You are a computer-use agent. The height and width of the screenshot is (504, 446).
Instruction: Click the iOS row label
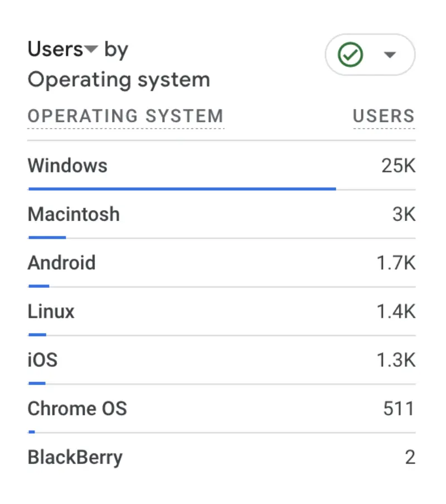[42, 360]
